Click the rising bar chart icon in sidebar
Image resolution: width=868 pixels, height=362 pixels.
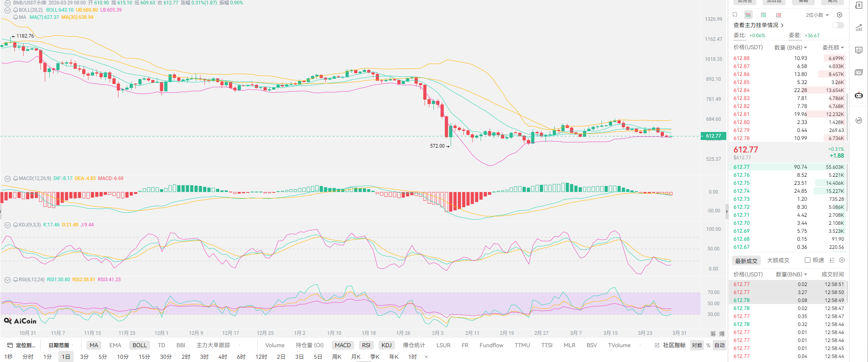(859, 28)
